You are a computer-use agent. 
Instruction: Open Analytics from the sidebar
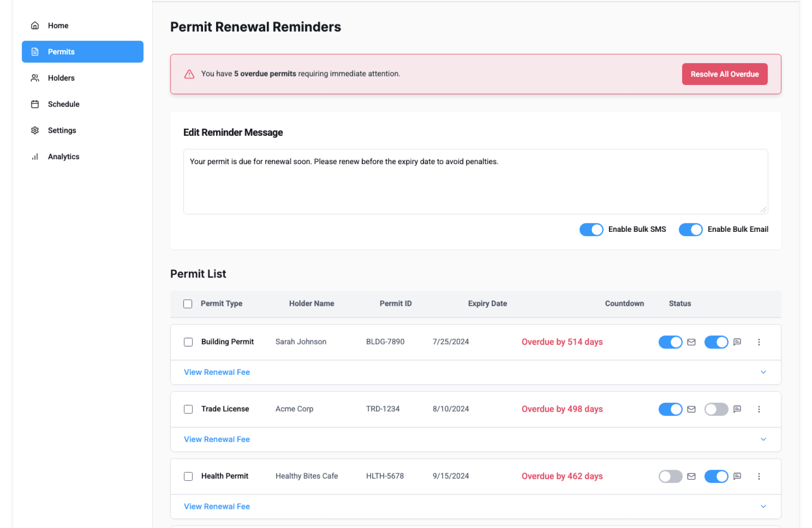(63, 157)
